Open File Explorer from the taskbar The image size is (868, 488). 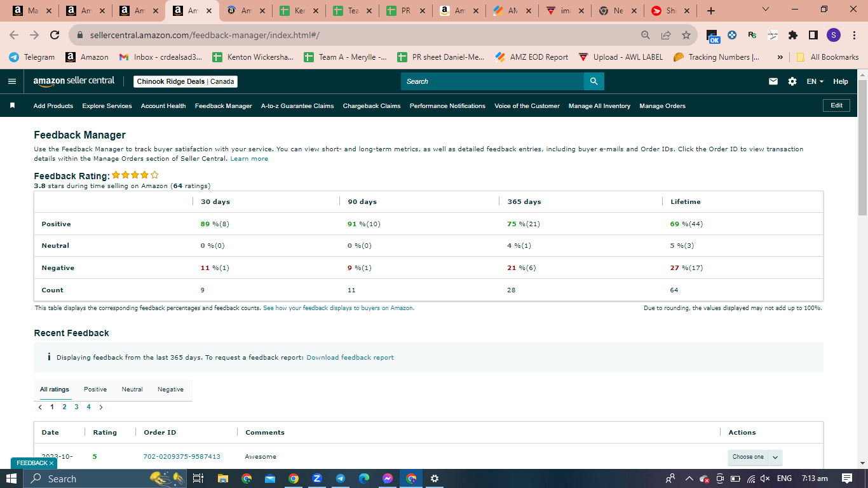[x=222, y=478]
